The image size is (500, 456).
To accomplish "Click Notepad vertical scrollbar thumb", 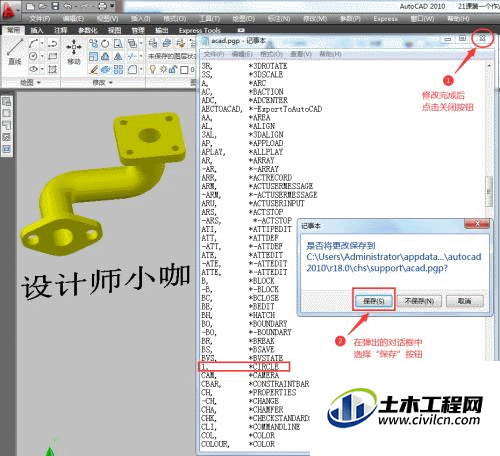I will point(489,190).
